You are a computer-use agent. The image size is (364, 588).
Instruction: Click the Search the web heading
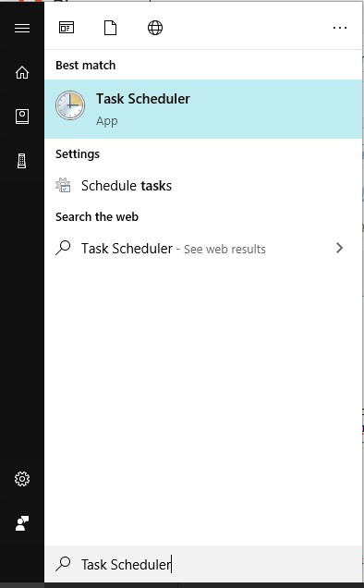coord(97,216)
